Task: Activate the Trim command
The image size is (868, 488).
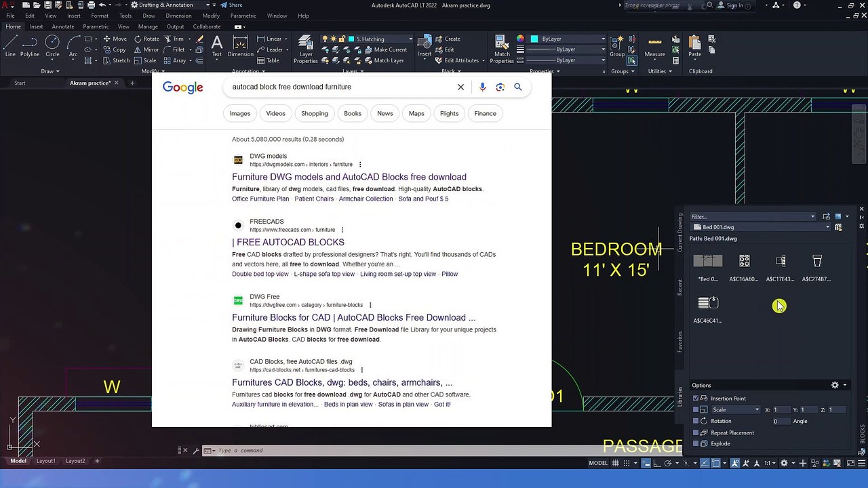Action: pos(173,39)
